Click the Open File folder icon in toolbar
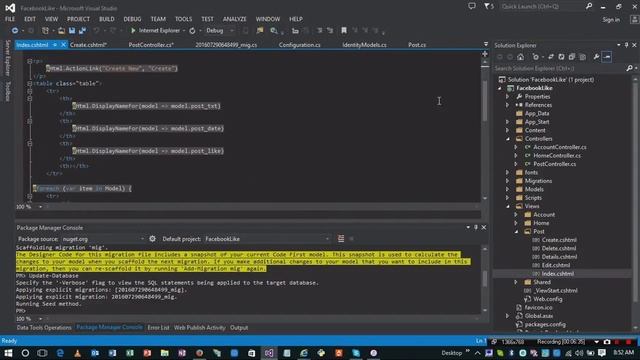 point(61,31)
